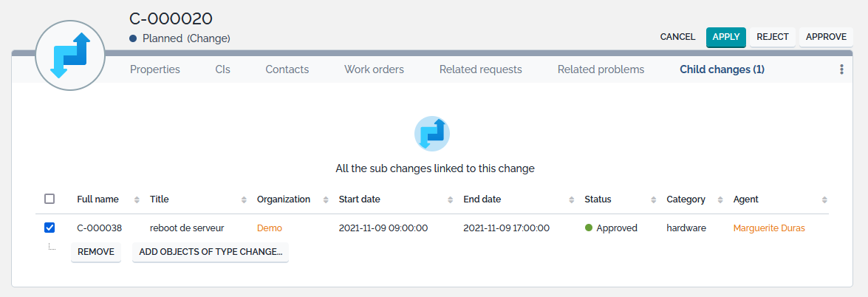Sort the Agent column arrows

point(824,200)
